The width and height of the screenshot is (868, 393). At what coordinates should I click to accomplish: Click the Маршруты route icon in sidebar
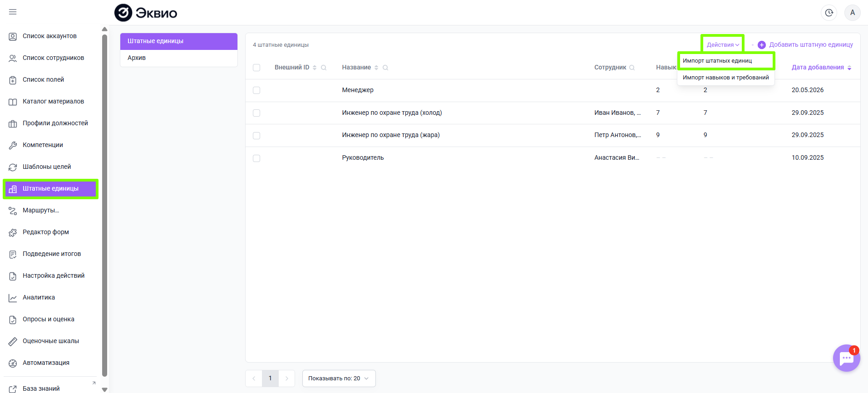point(13,211)
